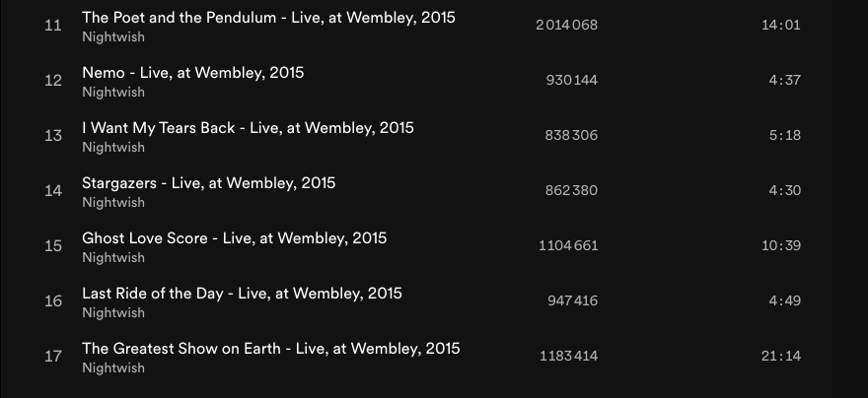Open Nightwish link under Stargazers track
This screenshot has height=398, width=868.
[x=113, y=203]
